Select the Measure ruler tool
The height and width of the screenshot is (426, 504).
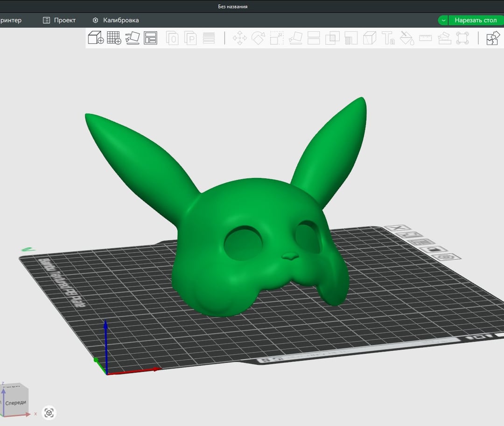(x=425, y=38)
